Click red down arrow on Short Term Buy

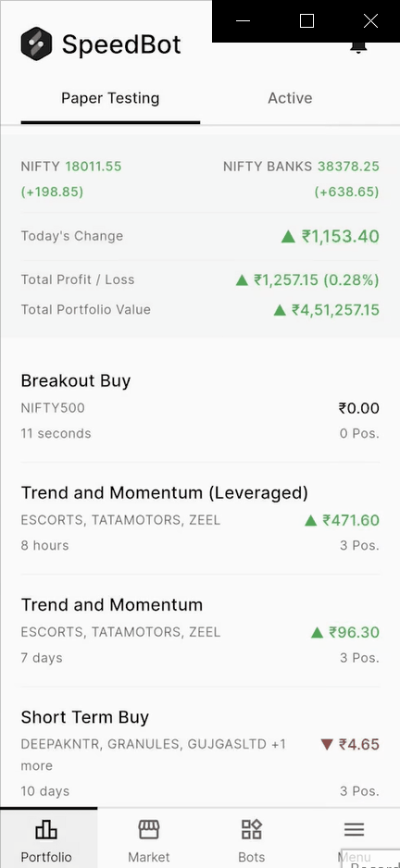click(x=327, y=745)
